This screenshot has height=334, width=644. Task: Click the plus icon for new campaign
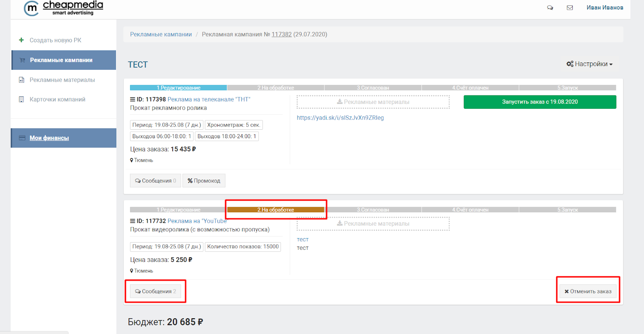pyautogui.click(x=21, y=40)
